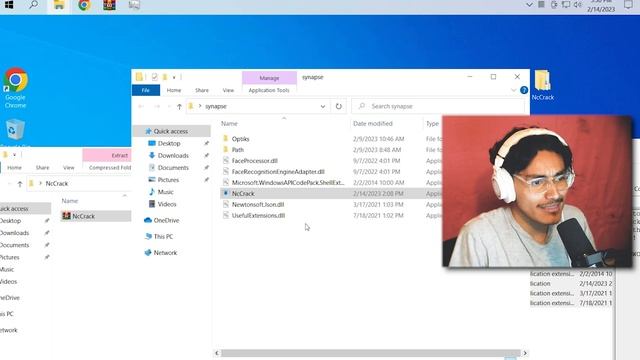
Task: Open View ribbon tab in synapse window
Action: [x=228, y=90]
